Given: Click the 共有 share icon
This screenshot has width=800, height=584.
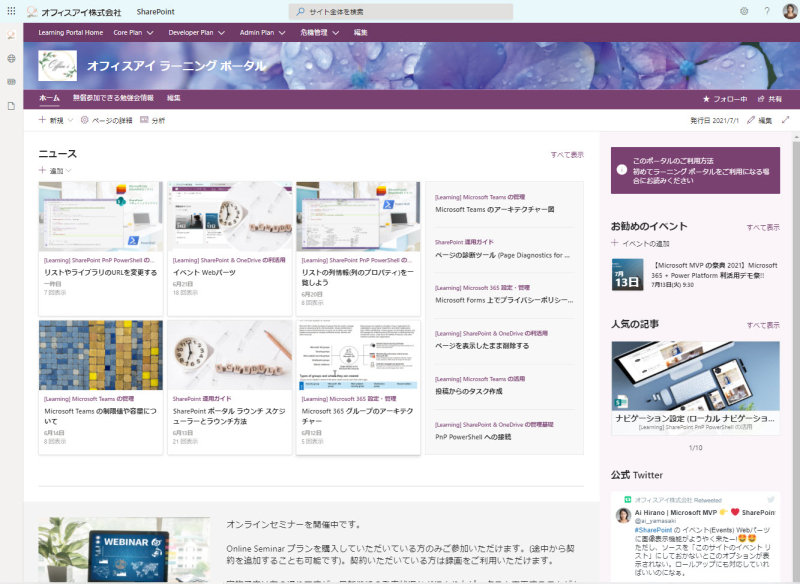Looking at the screenshot, I should pos(761,99).
